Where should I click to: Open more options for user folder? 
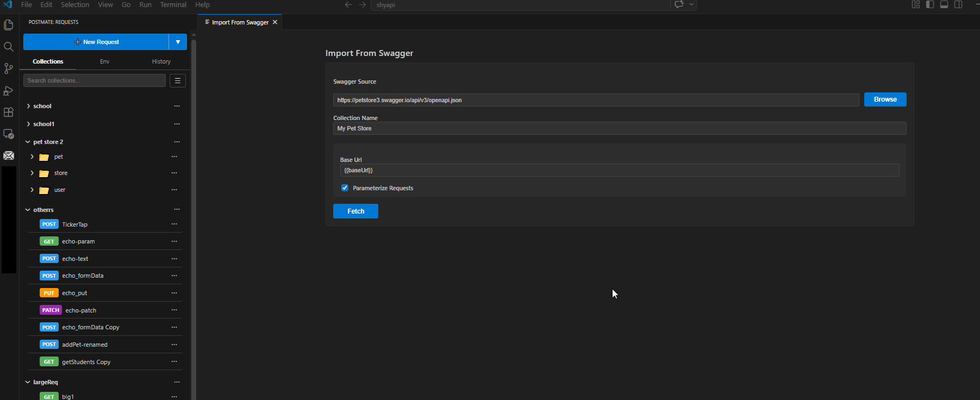174,190
